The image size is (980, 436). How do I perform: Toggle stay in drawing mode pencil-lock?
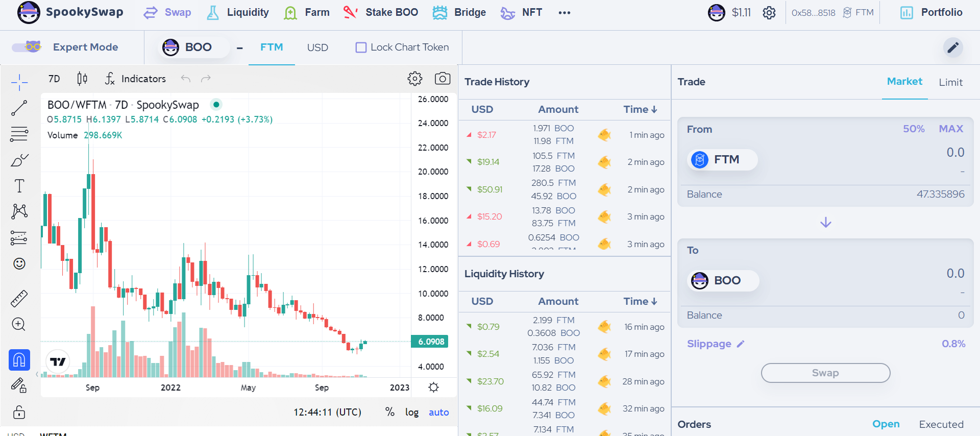19,385
